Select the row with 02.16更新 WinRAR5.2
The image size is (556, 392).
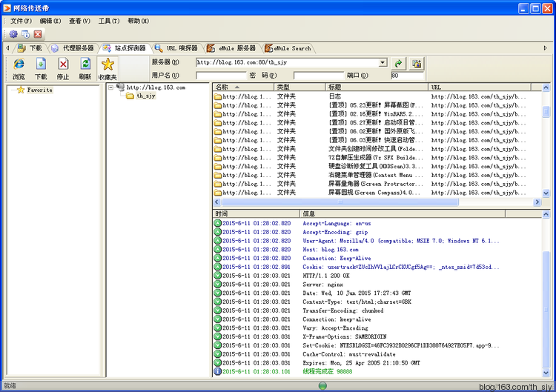point(377,114)
